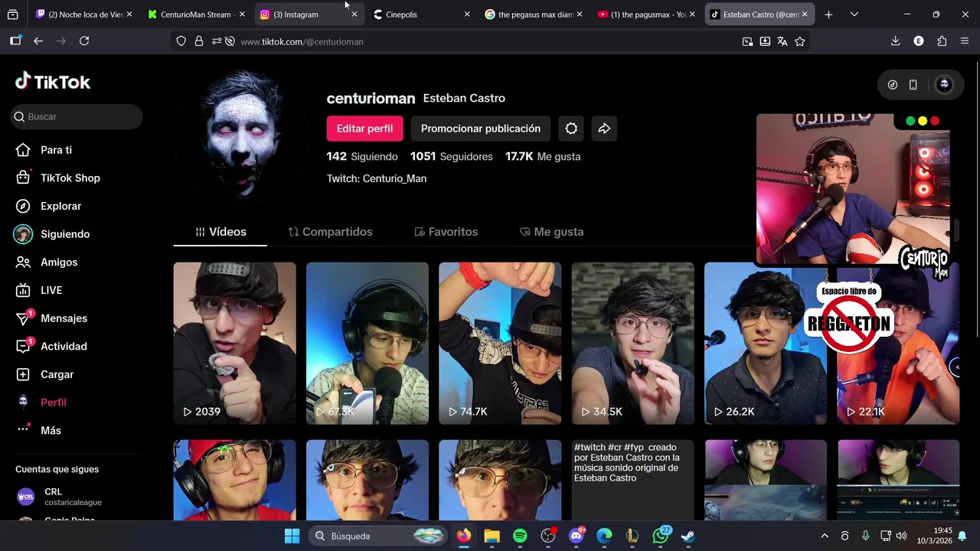Click the translate page icon in address bar
Screen dimensions: 980x551
point(782,41)
